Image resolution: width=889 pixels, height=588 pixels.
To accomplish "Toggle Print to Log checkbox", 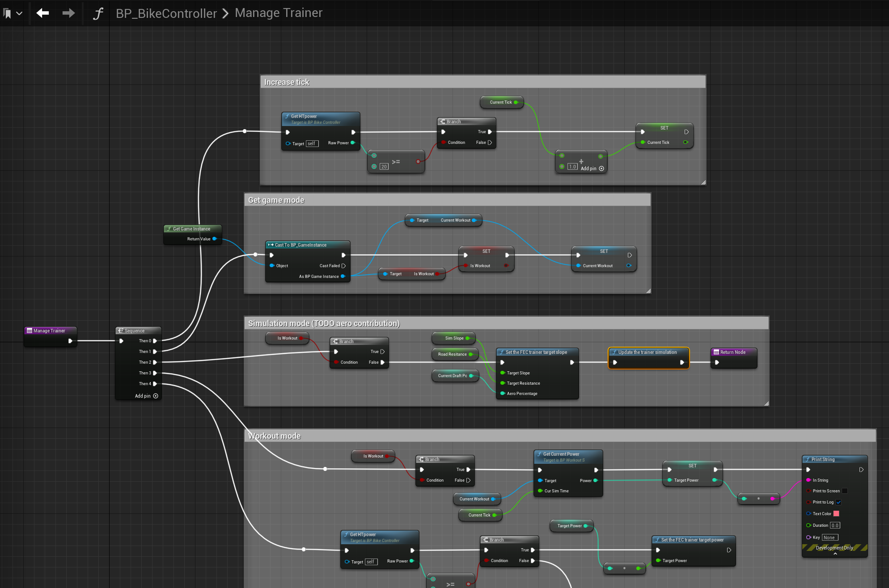I will [x=839, y=502].
